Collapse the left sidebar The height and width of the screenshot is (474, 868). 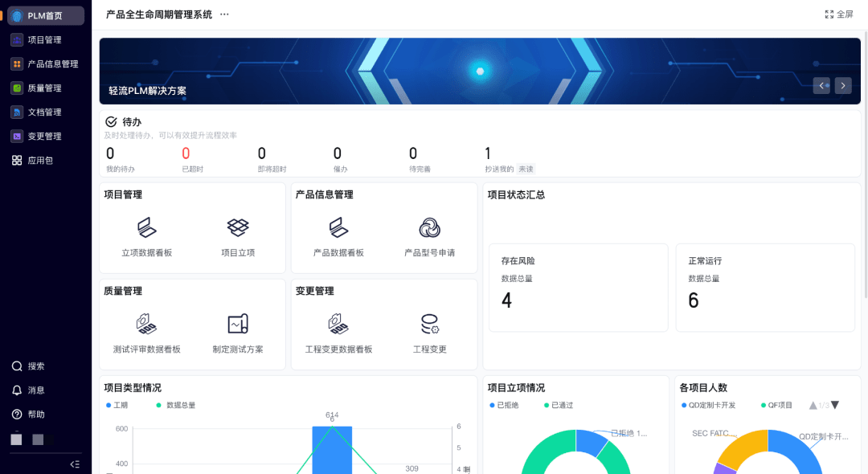coord(75,464)
